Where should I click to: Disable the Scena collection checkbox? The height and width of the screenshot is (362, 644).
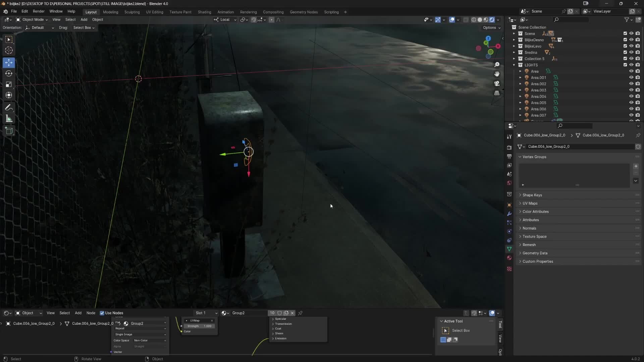[x=625, y=33]
